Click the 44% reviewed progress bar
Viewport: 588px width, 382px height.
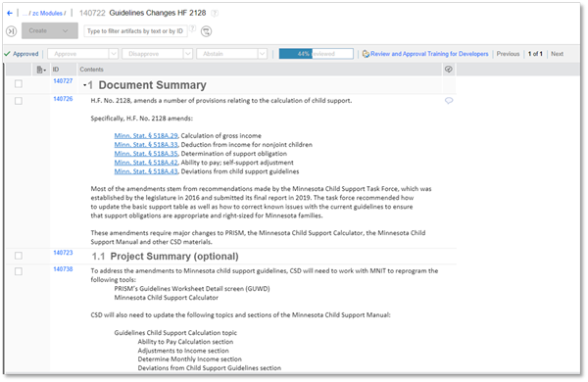(317, 54)
